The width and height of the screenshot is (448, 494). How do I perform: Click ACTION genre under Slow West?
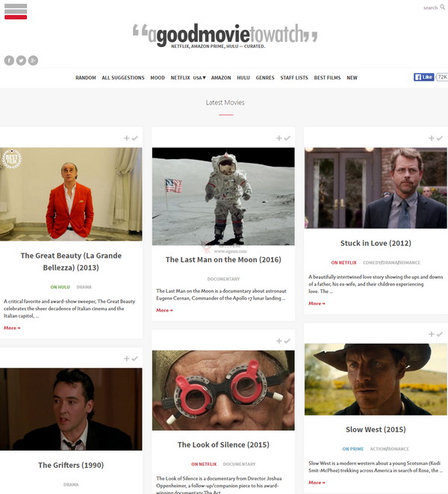378,449
